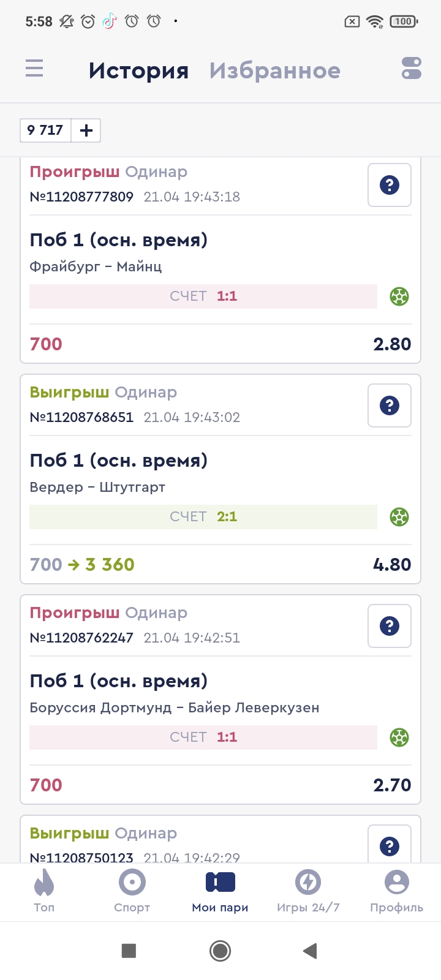Open the hamburger menu
This screenshot has width=441, height=980.
coord(34,68)
